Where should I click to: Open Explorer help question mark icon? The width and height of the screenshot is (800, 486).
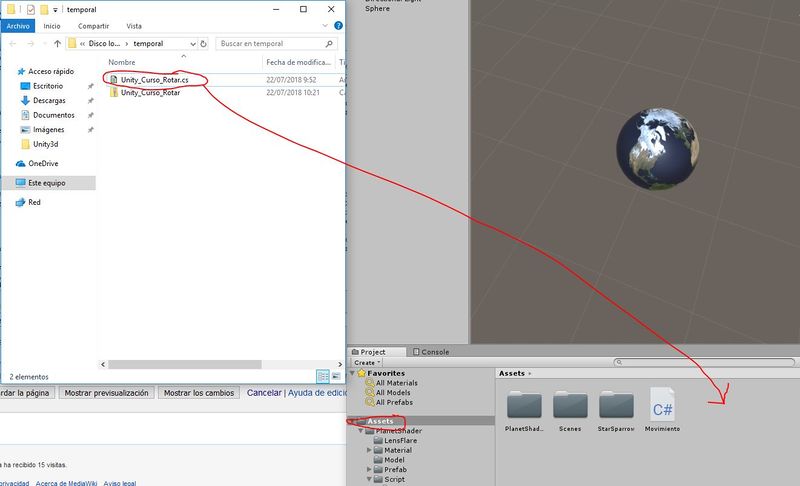coord(338,25)
